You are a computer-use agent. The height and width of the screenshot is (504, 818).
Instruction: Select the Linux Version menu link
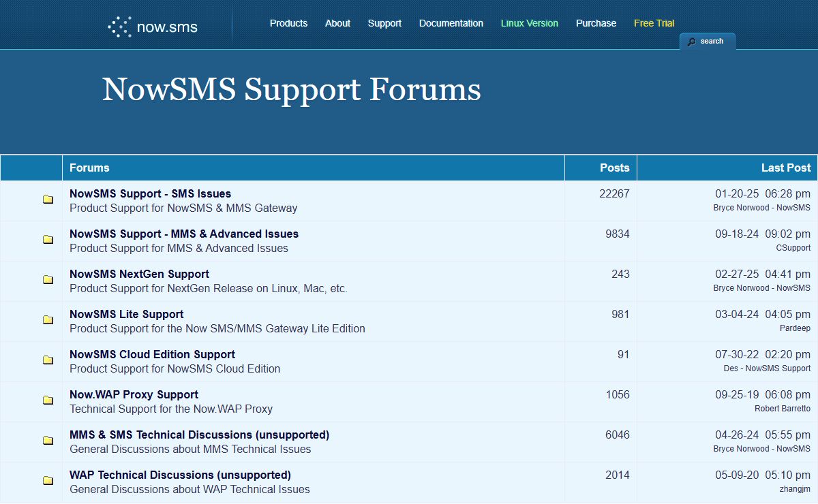(x=530, y=23)
